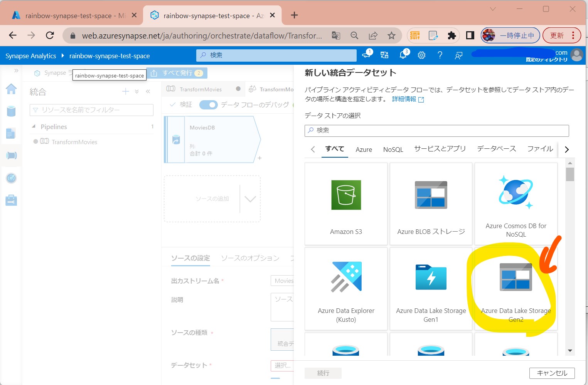
Task: Open the announcements megaphone icon
Action: point(367,55)
